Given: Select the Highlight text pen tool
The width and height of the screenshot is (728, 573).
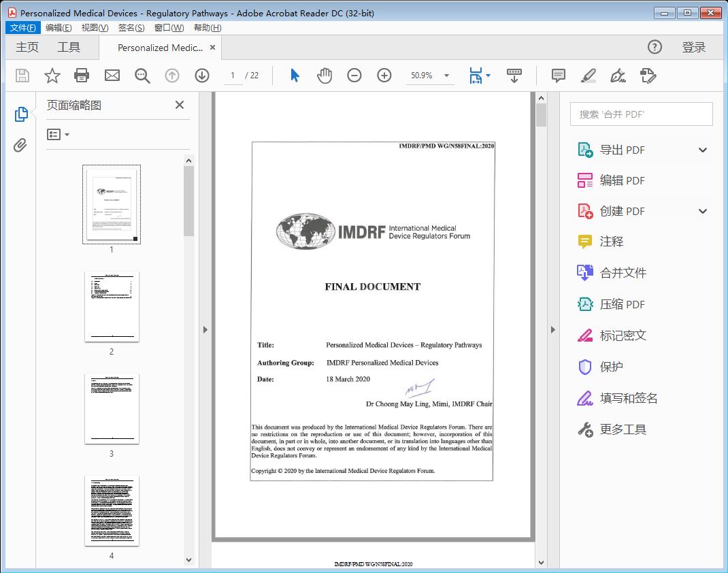Looking at the screenshot, I should tap(589, 76).
